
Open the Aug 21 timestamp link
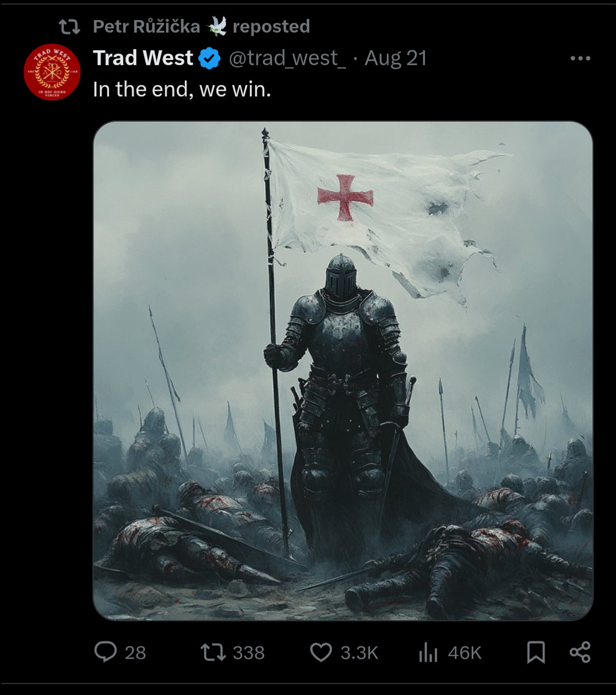pos(395,59)
